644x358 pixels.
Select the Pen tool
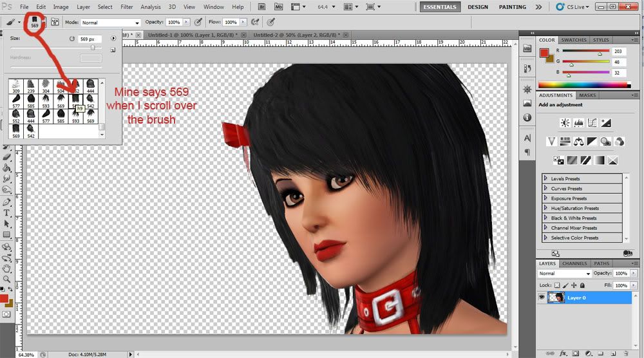click(6, 202)
